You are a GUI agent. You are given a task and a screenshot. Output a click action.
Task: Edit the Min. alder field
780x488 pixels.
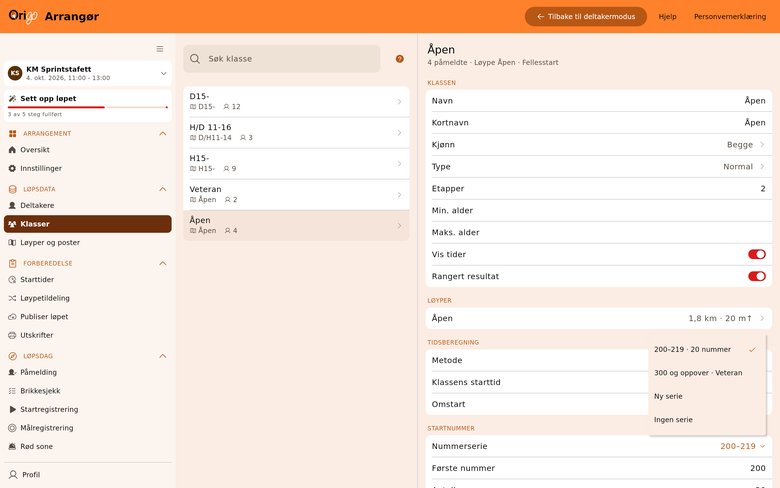click(x=598, y=210)
